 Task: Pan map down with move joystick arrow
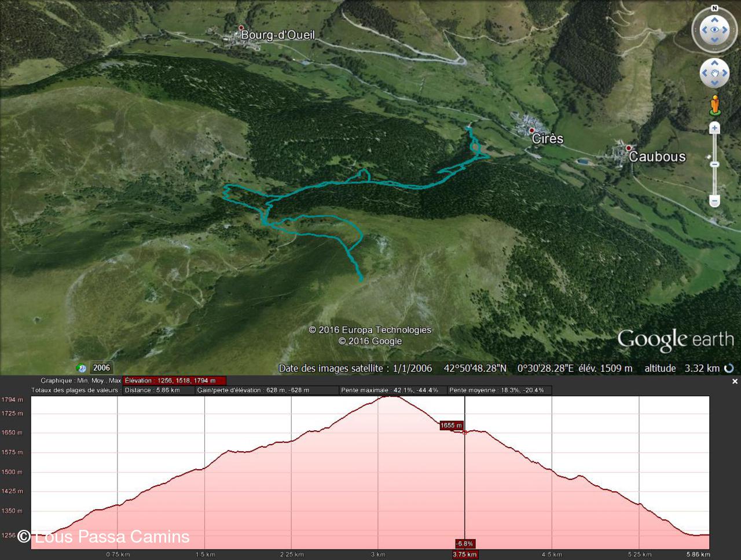tap(714, 83)
